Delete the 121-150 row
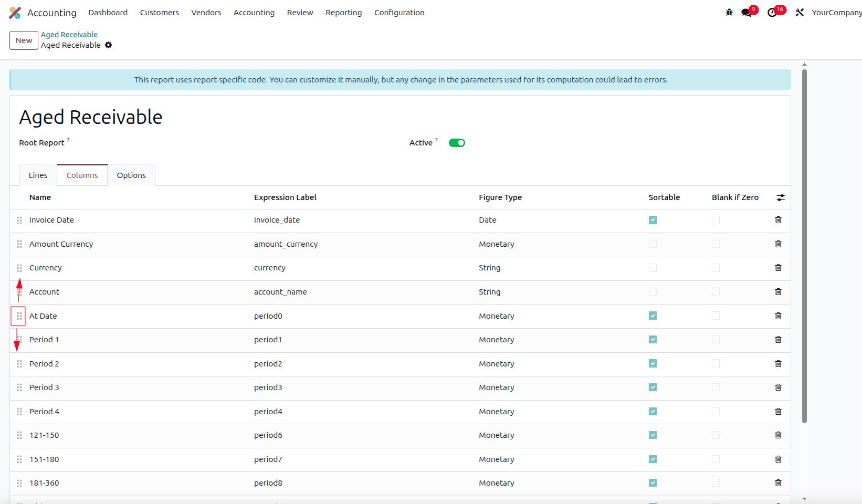 click(778, 435)
